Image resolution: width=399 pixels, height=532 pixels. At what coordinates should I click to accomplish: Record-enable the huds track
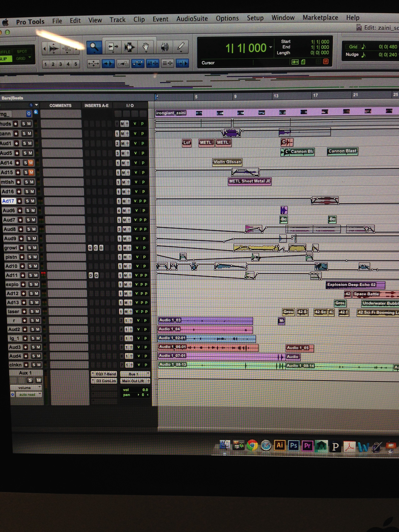tap(16, 124)
